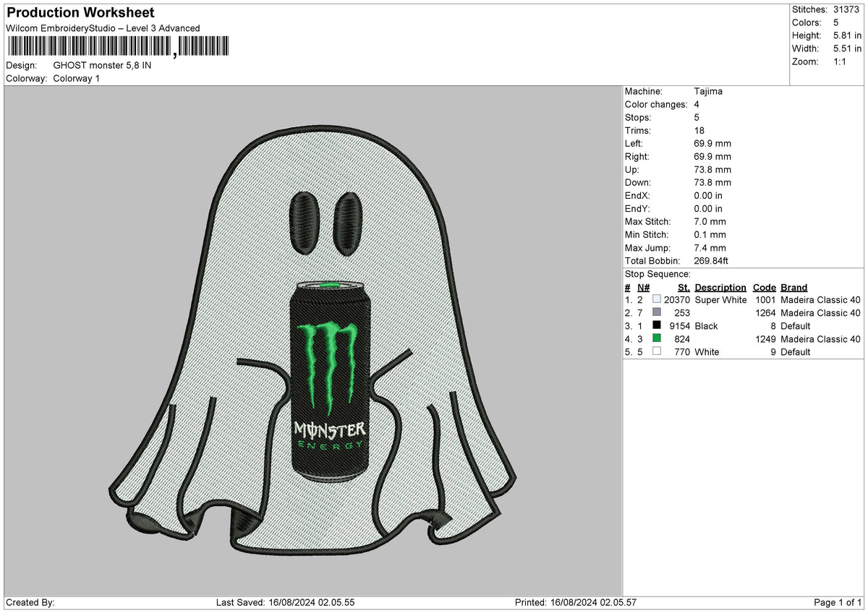The image size is (868, 613).
Task: Click the EndX value 0.00 in
Action: click(708, 195)
